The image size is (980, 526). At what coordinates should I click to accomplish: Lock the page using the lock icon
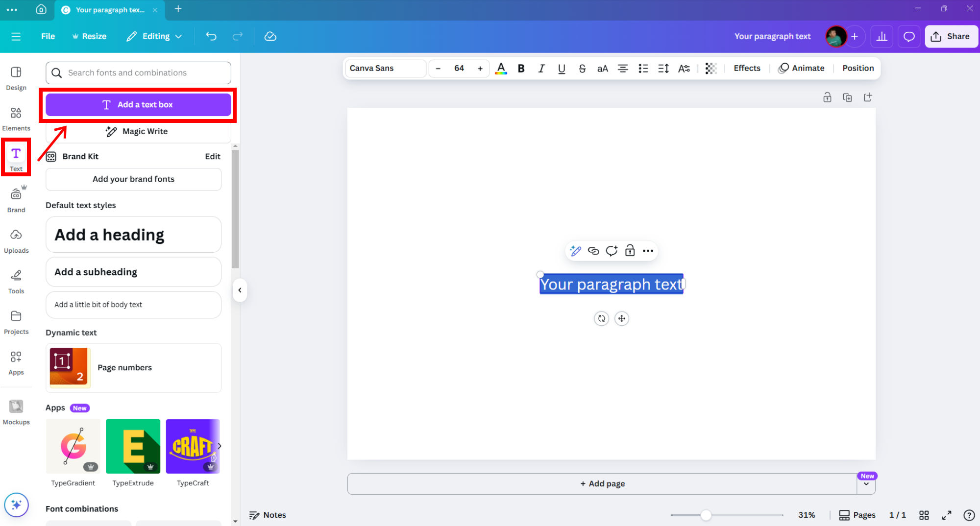tap(827, 97)
